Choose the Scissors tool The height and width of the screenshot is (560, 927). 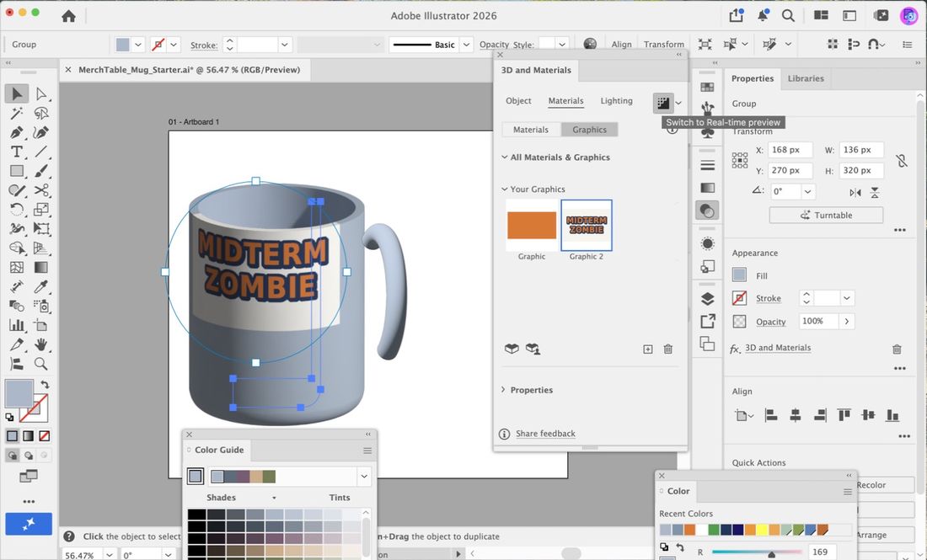40,190
